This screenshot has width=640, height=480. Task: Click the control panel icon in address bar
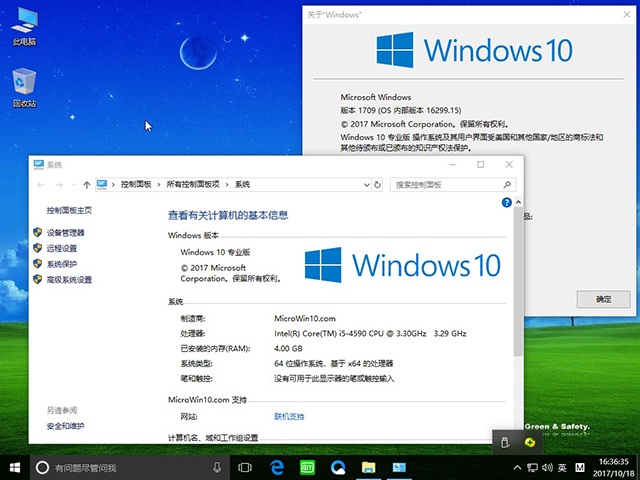(102, 184)
